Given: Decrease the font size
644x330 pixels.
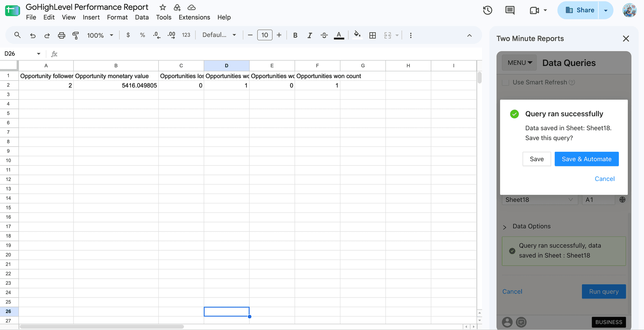Looking at the screenshot, I should pos(250,35).
